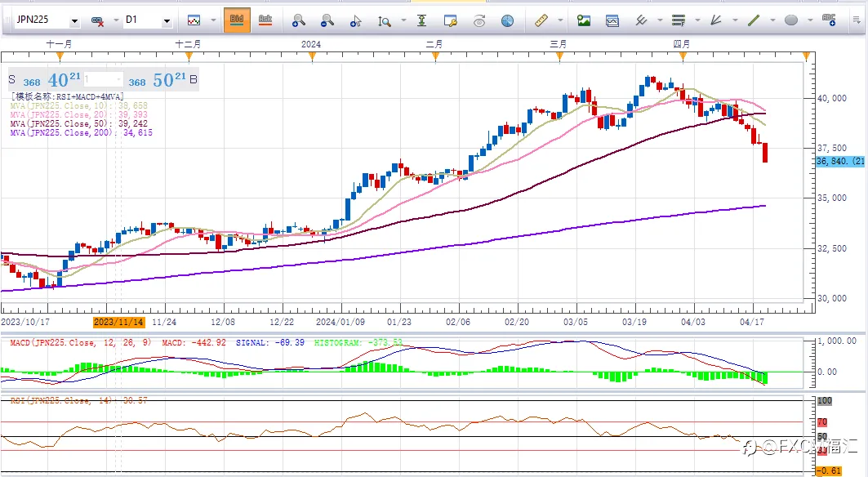Click the MVA Close 50 legend line

point(78,123)
